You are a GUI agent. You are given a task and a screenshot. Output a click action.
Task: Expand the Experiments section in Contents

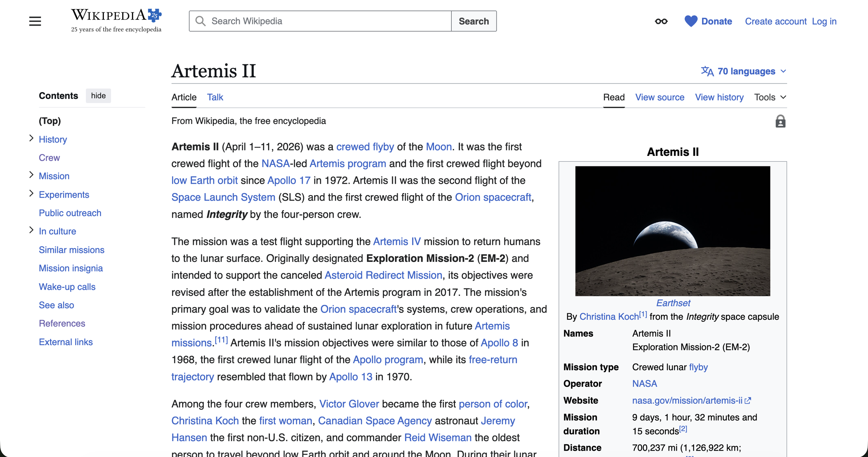(x=31, y=193)
